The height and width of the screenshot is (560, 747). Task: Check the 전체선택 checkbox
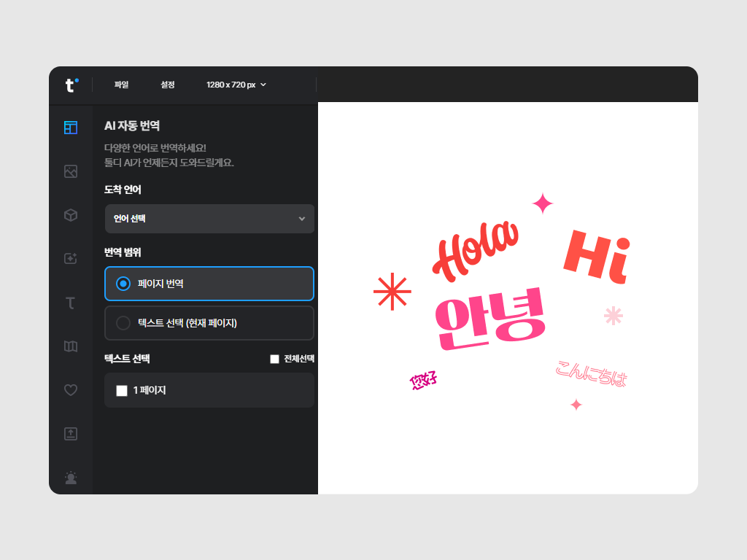pos(274,359)
